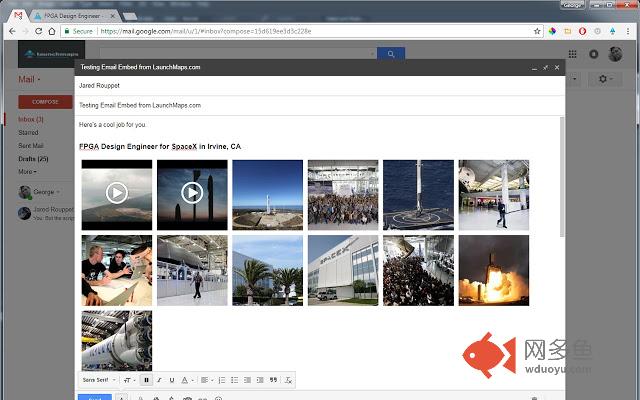Expand the Mail dropdown
640x400 pixels.
[29, 79]
